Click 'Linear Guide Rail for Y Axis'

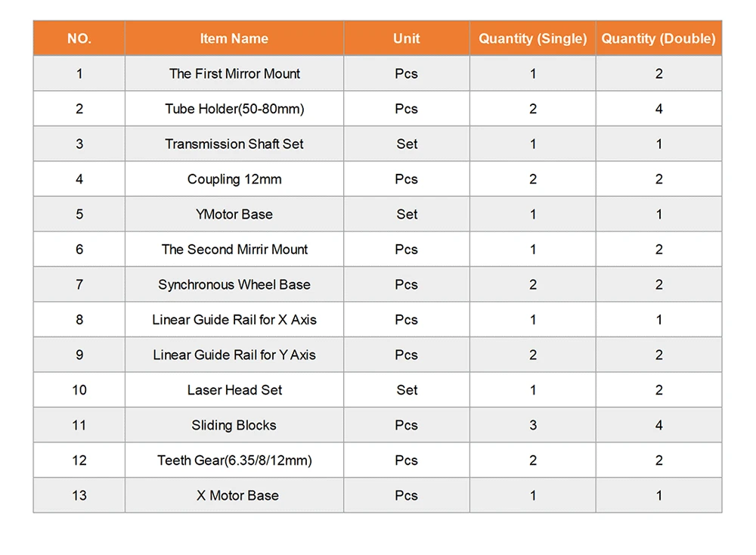click(x=234, y=355)
